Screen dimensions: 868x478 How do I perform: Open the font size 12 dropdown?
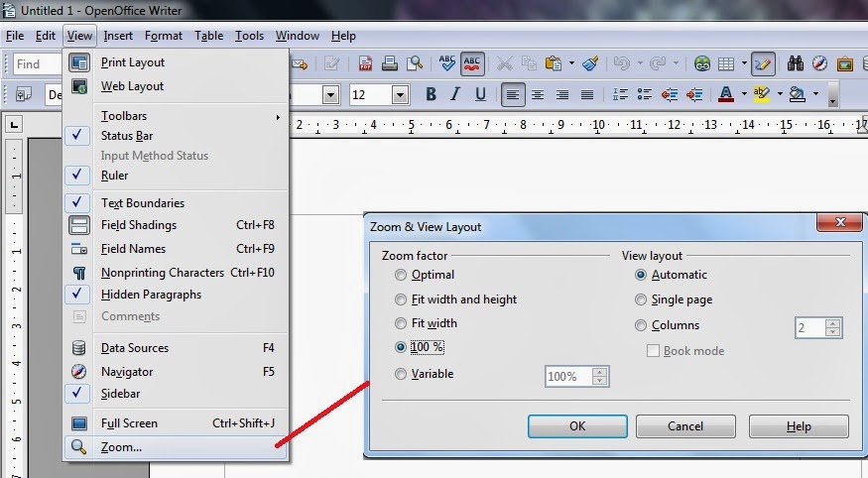(x=400, y=94)
